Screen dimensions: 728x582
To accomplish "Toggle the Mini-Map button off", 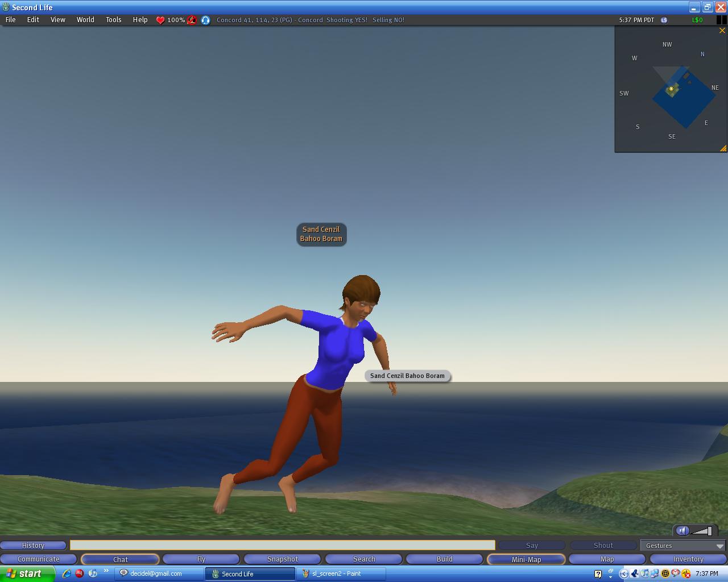I will click(526, 559).
